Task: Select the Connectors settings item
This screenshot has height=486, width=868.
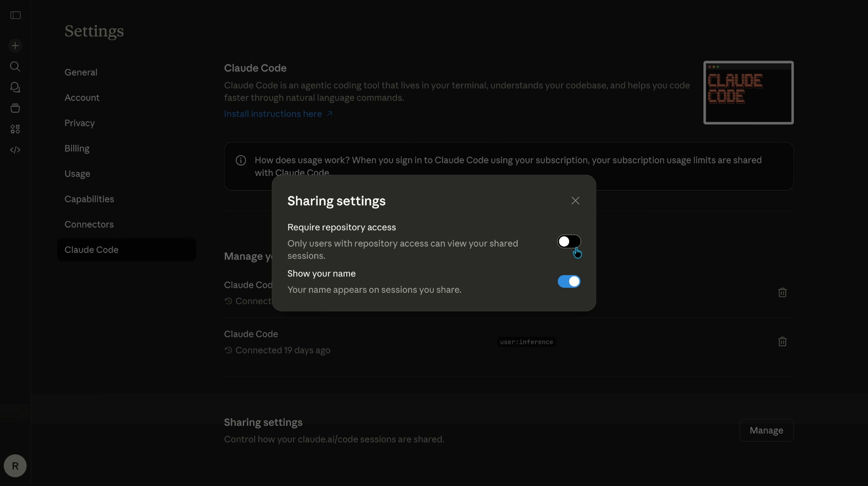Action: tap(89, 224)
